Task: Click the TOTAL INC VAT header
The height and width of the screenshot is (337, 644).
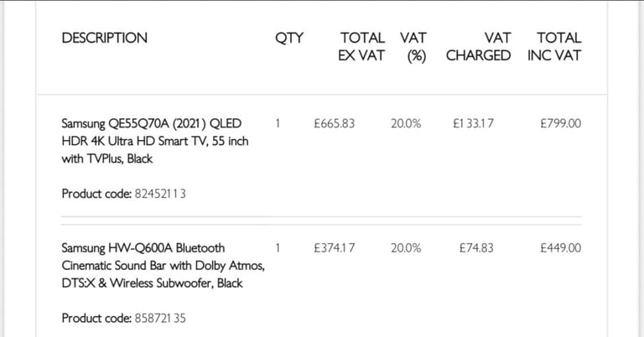Action: tap(554, 46)
